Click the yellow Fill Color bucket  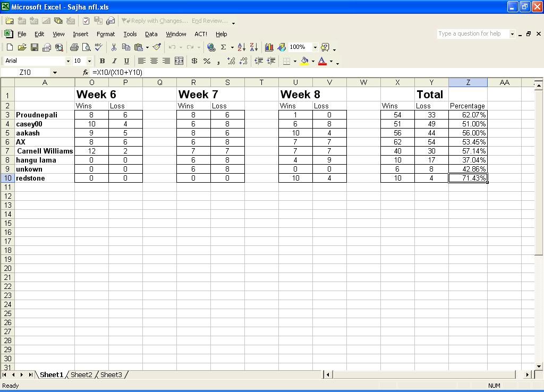coord(304,61)
